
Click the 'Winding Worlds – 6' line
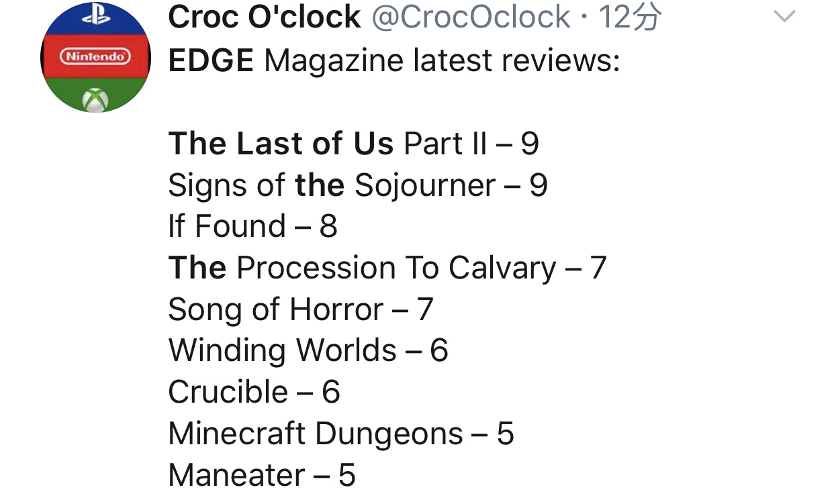308,350
